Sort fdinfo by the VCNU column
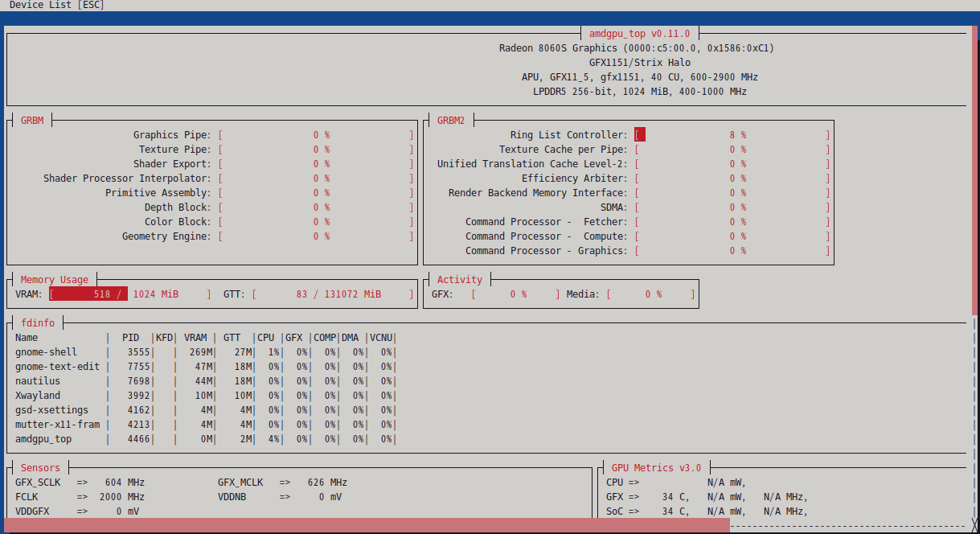Viewport: 980px width, 534px height. click(380, 338)
